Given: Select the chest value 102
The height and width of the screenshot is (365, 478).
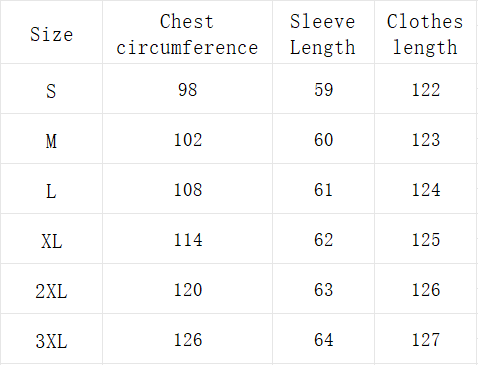Looking at the screenshot, I should click(188, 140).
